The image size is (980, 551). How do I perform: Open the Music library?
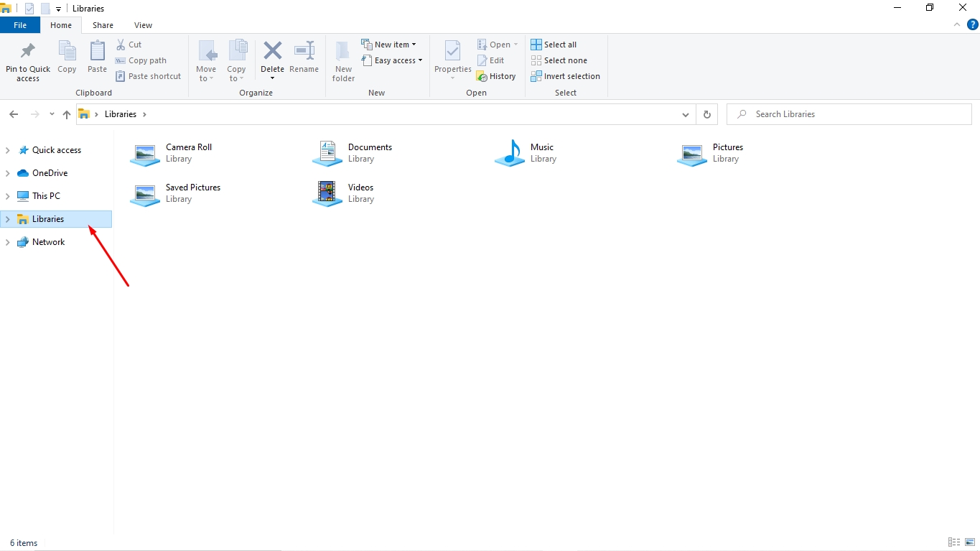pyautogui.click(x=526, y=152)
